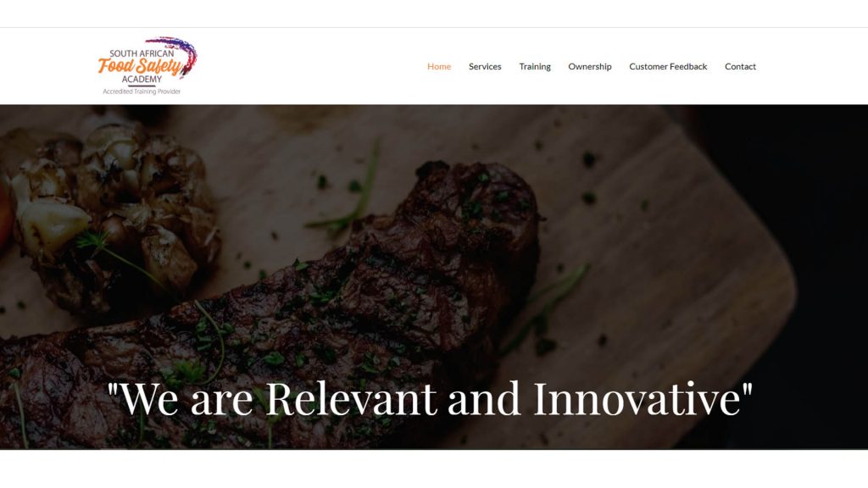Select Ownership in the navigation bar
Image resolution: width=868 pixels, height=488 pixels.
coord(590,66)
